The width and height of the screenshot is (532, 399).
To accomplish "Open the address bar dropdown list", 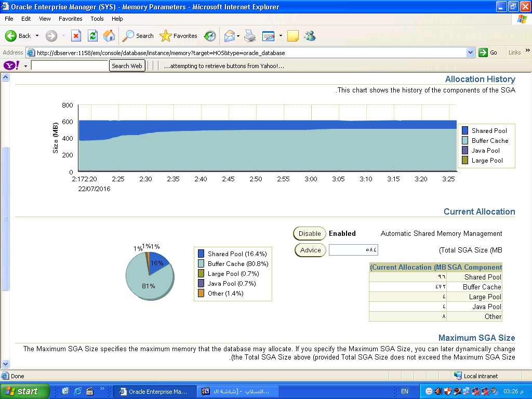I will (470, 52).
